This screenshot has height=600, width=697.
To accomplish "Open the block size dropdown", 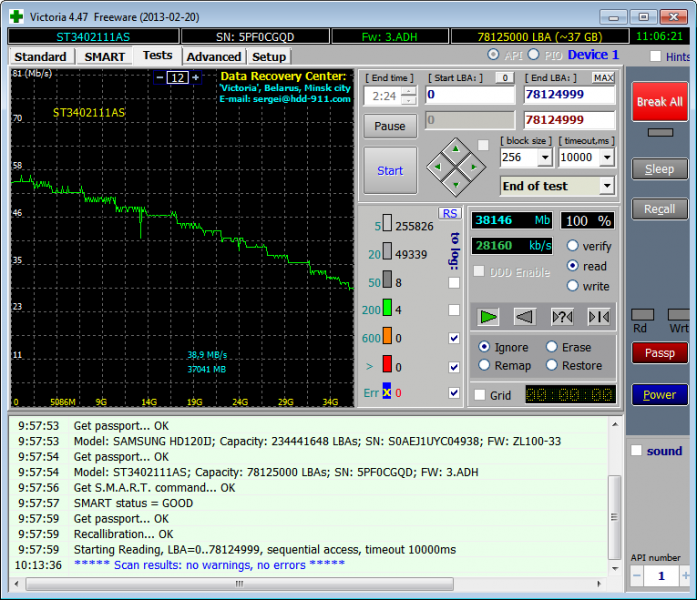I will tap(545, 158).
